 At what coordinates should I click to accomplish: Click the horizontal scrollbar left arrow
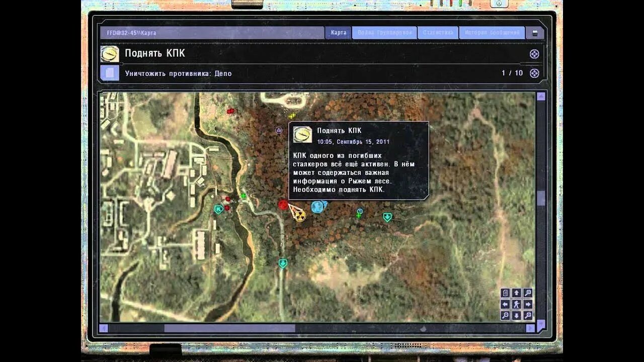click(104, 328)
